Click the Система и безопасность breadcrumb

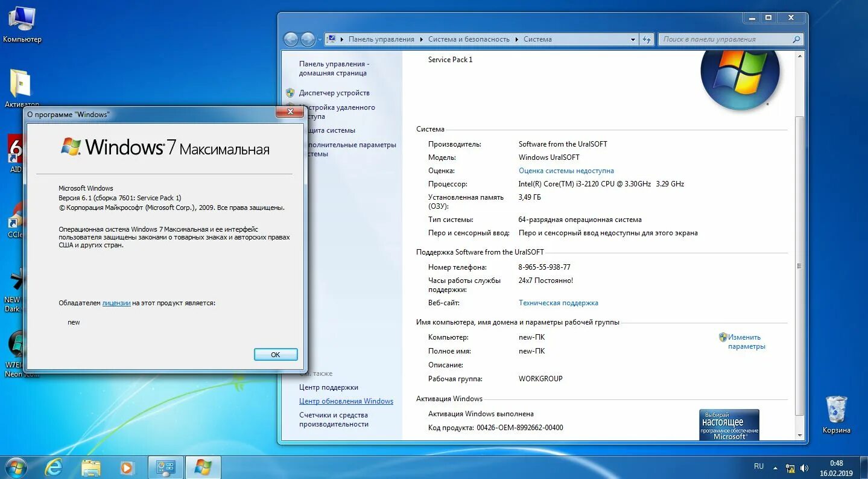tap(469, 39)
